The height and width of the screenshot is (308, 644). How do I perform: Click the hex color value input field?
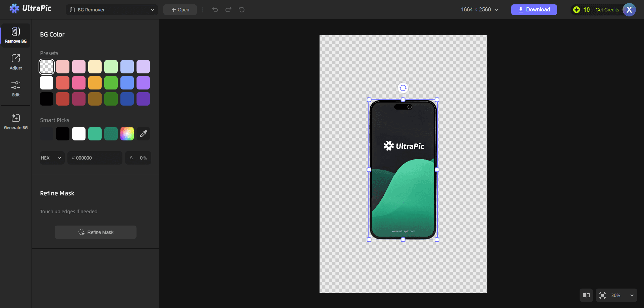pos(95,158)
